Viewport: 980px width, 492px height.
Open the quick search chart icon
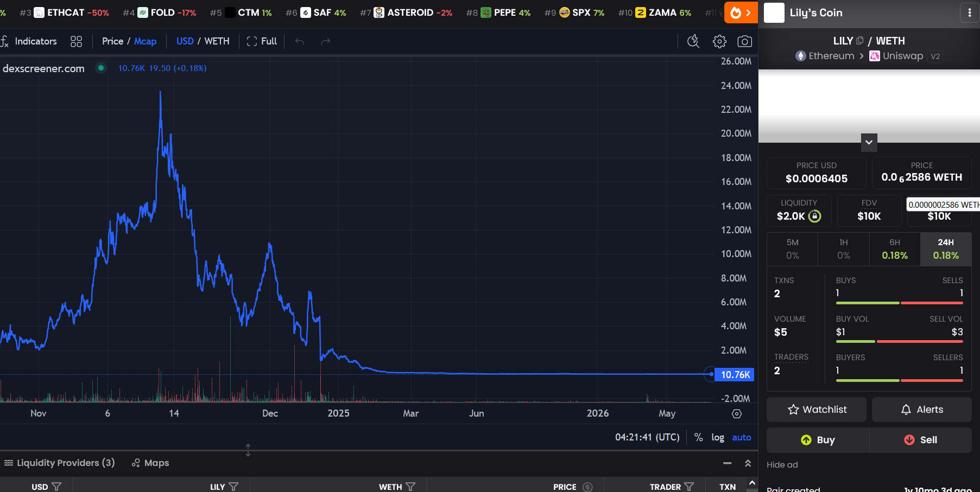693,41
